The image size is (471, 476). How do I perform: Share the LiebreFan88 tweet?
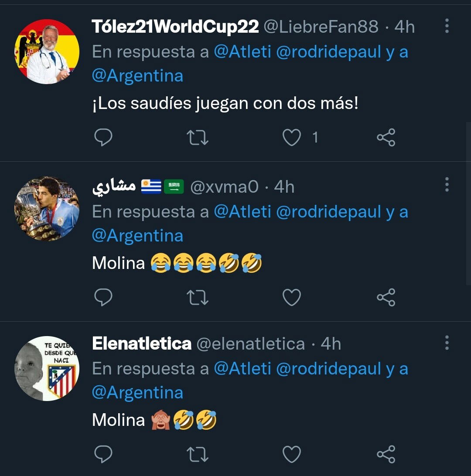(386, 138)
